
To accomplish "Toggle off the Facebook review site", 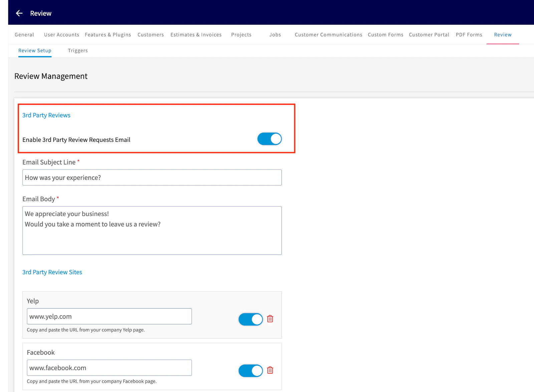I will pyautogui.click(x=251, y=371).
